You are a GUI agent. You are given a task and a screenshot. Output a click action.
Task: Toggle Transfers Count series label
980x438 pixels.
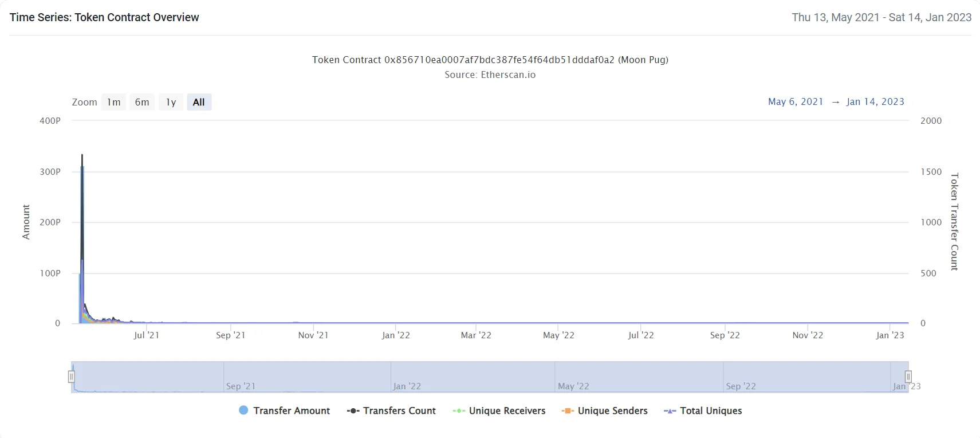pos(399,411)
